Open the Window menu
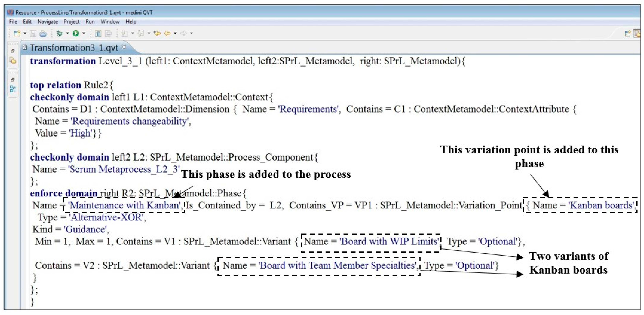 point(110,22)
